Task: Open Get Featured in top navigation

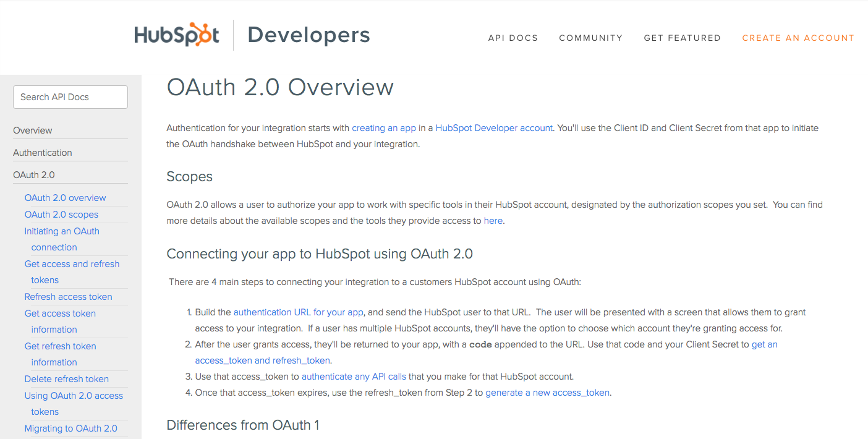Action: [x=683, y=38]
